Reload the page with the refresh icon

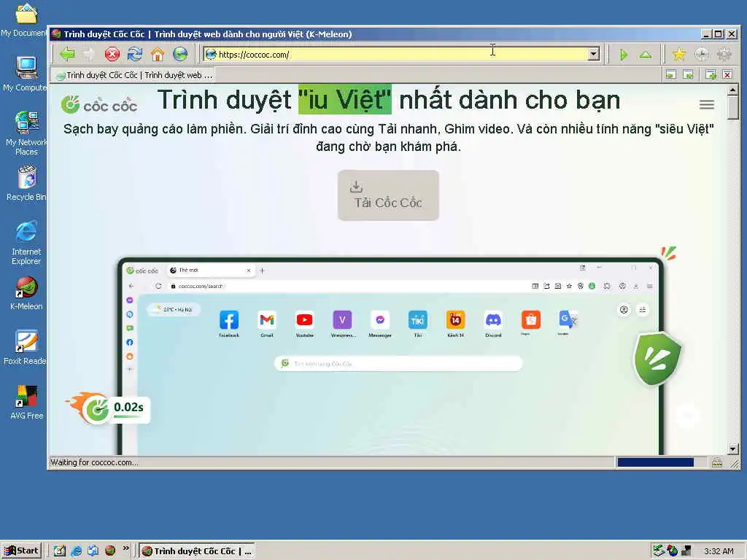(x=135, y=54)
